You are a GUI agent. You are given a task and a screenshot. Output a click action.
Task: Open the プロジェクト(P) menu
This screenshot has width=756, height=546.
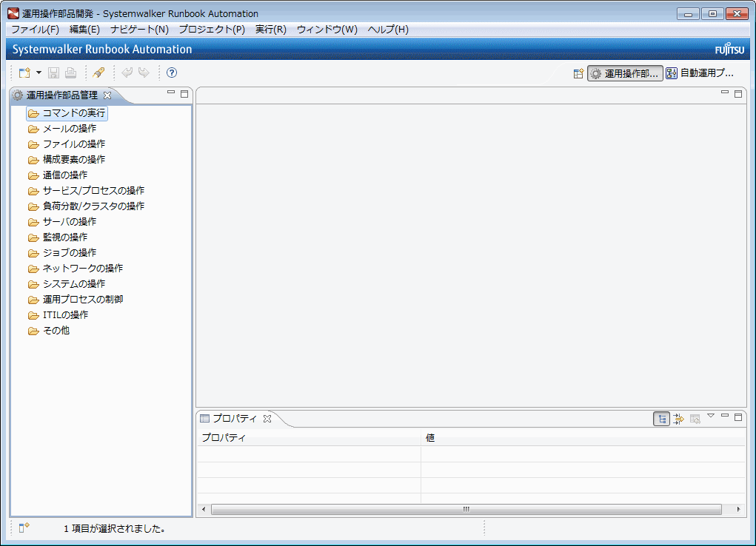212,30
